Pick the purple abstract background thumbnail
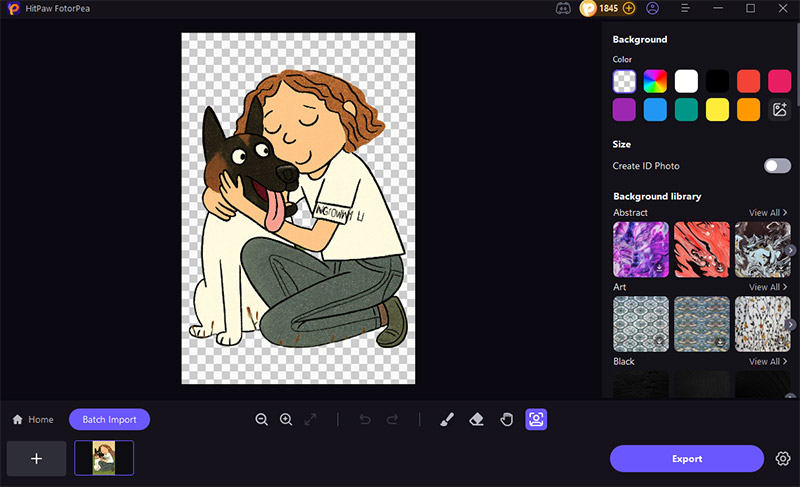 (x=641, y=249)
